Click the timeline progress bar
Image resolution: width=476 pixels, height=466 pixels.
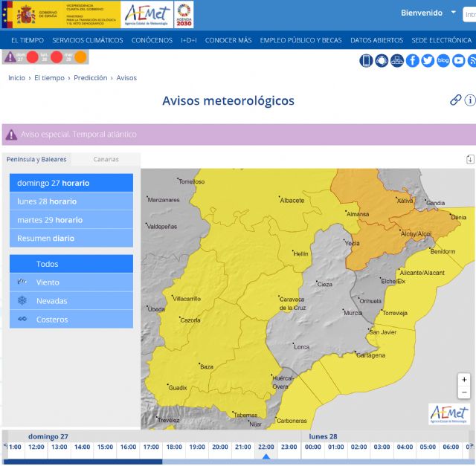tap(239, 462)
